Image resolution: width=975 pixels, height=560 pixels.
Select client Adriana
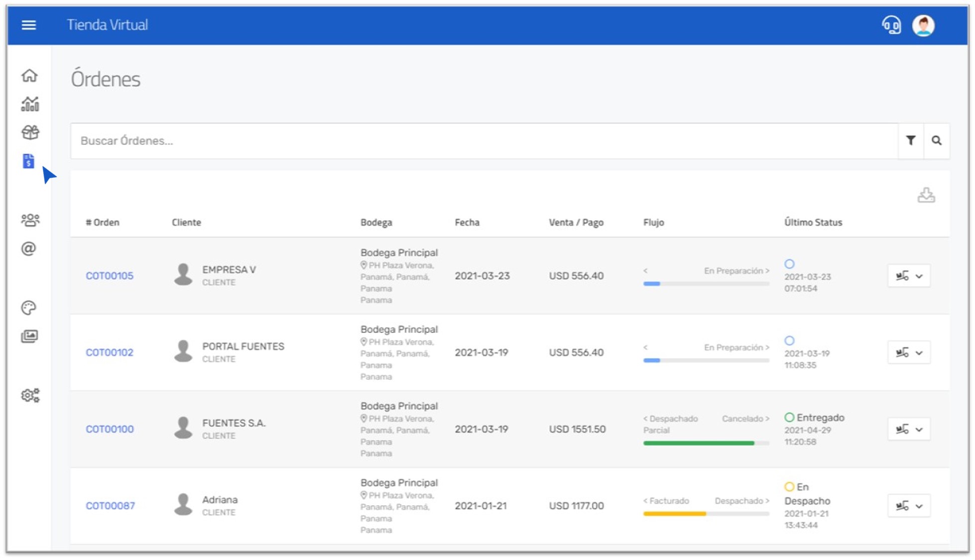pos(220,500)
